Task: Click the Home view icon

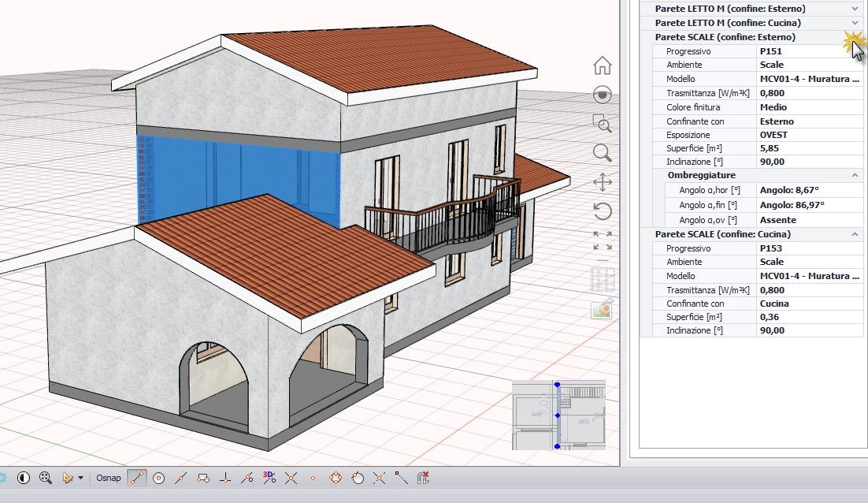Action: [602, 65]
